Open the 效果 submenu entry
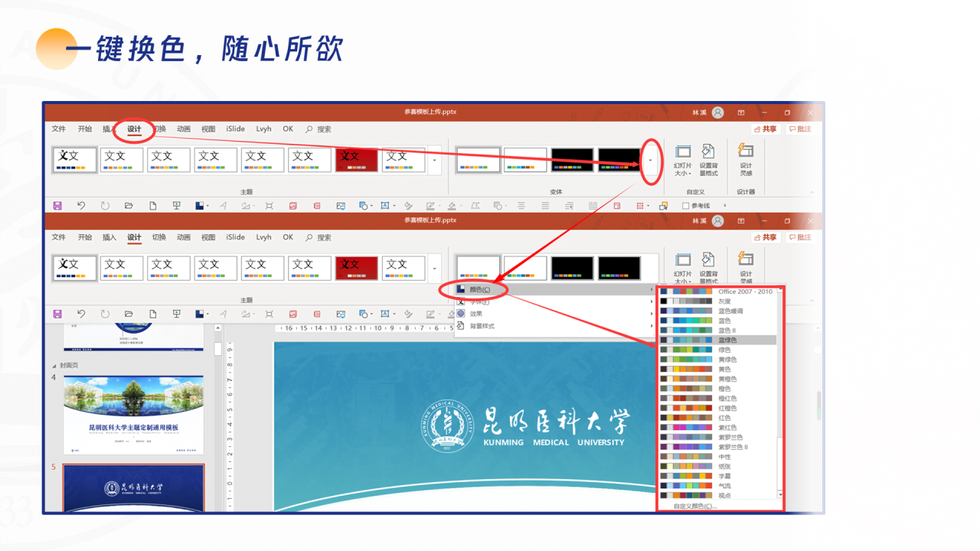Viewport: 980px width, 551px height. coord(555,314)
